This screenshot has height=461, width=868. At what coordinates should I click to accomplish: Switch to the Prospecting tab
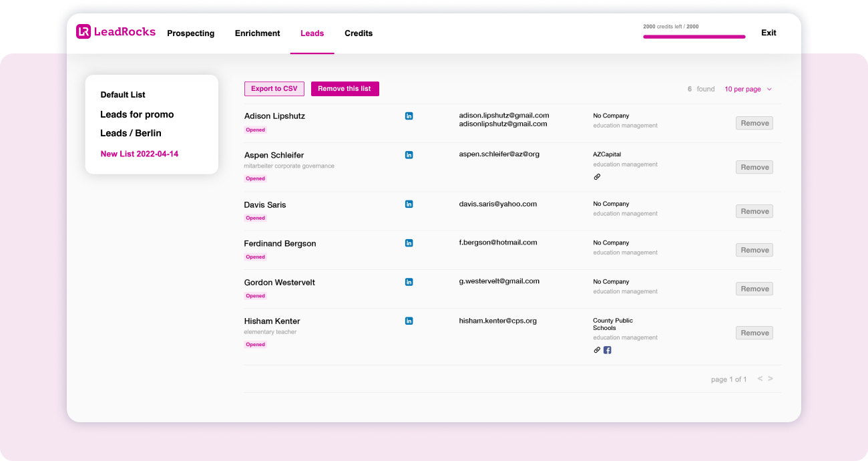point(190,33)
